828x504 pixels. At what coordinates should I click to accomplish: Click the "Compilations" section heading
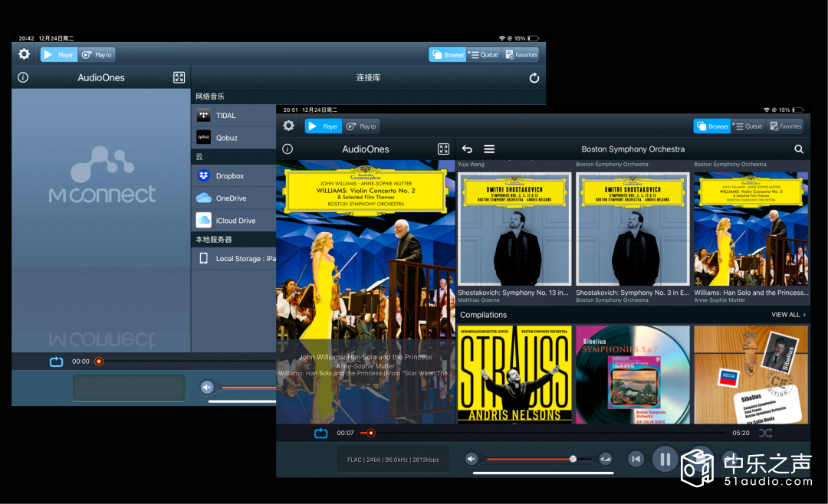click(x=483, y=315)
